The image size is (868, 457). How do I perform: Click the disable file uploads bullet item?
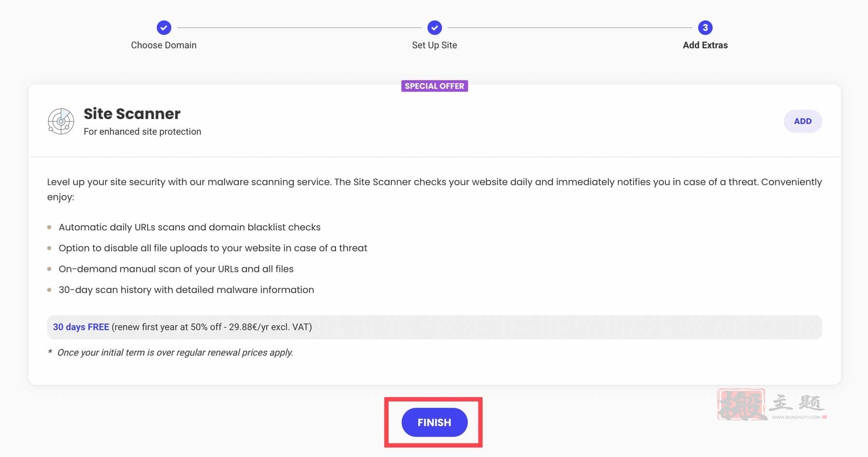[213, 248]
